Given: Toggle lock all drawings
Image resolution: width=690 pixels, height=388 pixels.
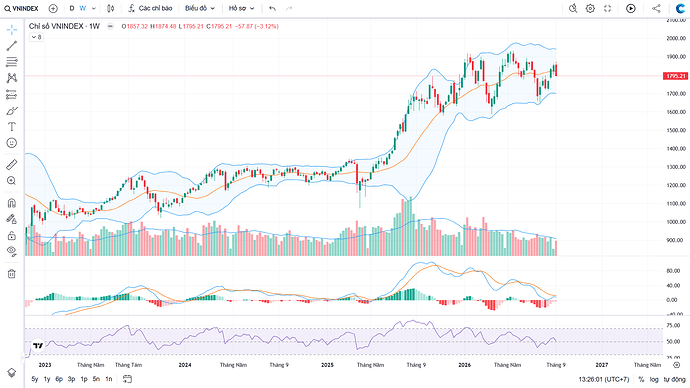Looking at the screenshot, I should [12, 236].
